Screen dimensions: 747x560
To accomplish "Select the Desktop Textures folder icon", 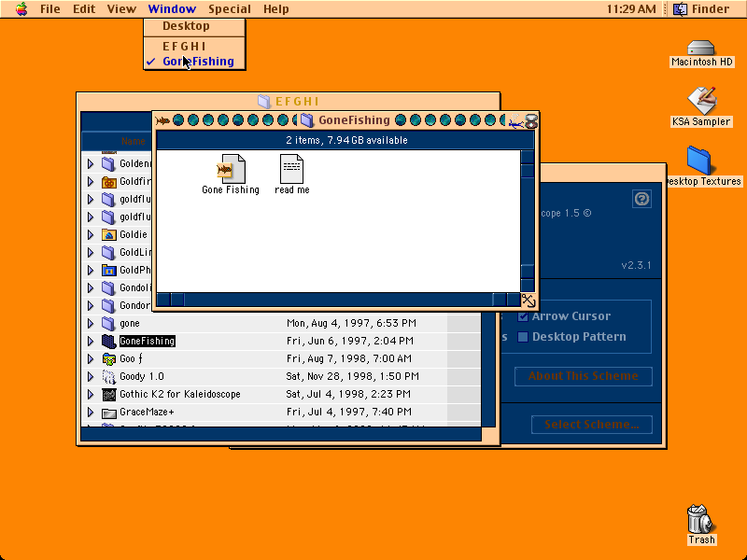I will coord(698,161).
